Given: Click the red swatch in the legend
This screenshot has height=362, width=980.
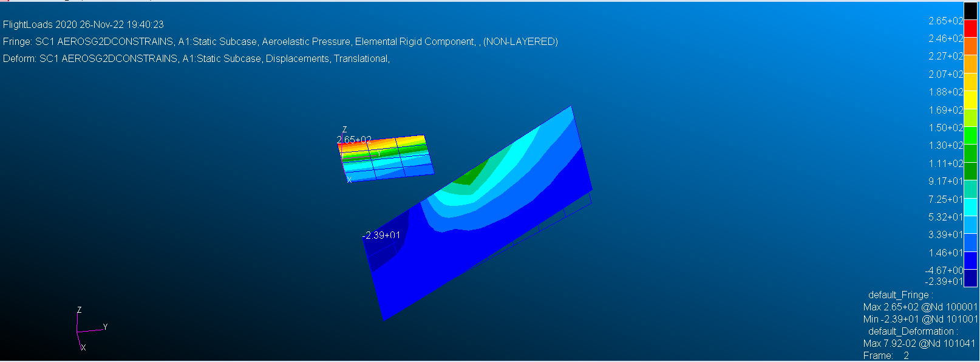Looking at the screenshot, I should pos(971,29).
